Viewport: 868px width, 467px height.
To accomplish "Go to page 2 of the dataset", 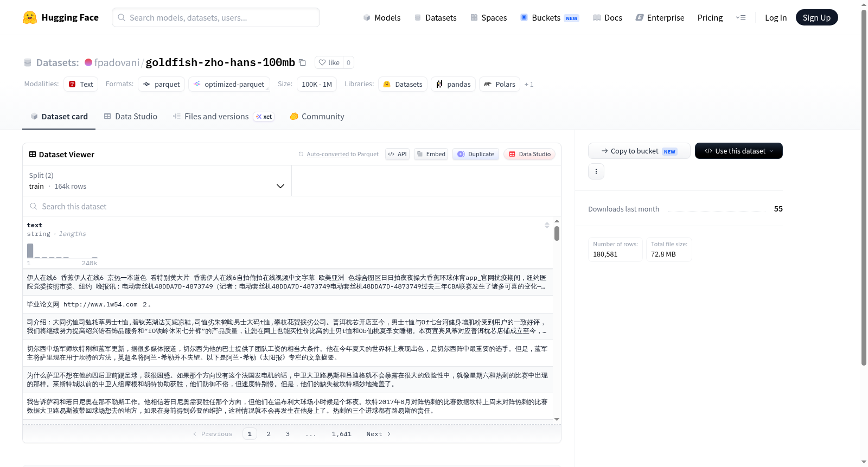I will (x=269, y=434).
